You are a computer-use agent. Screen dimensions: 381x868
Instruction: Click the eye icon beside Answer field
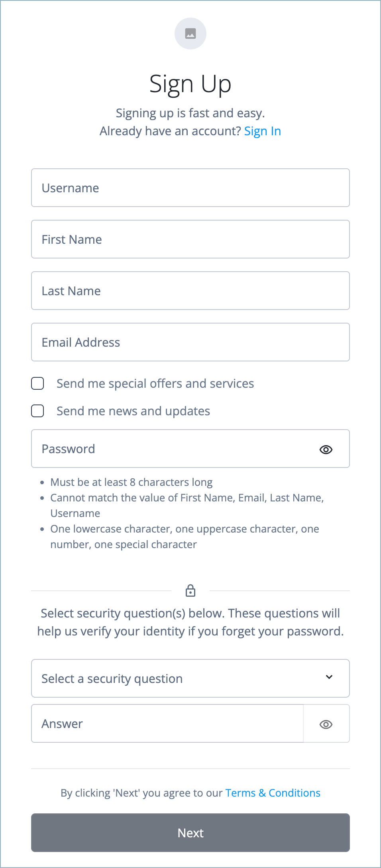tap(325, 723)
